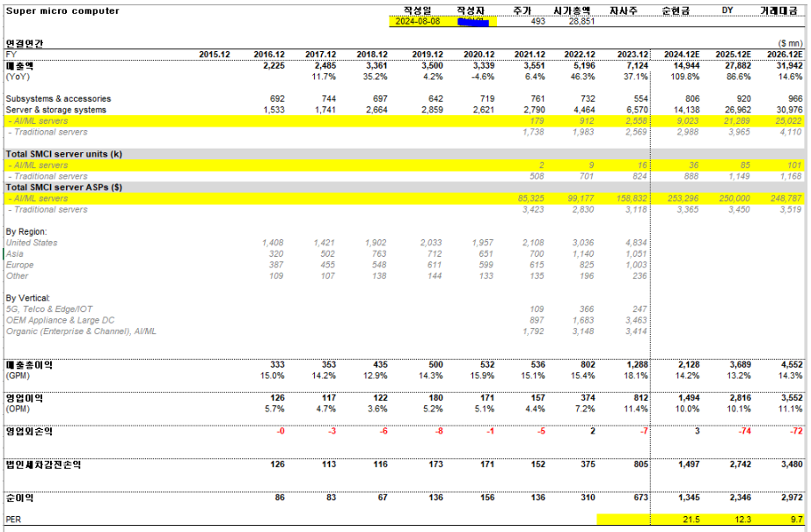811x532 pixels.
Task: Click the date cell 2024-08-08
Action: coord(418,21)
